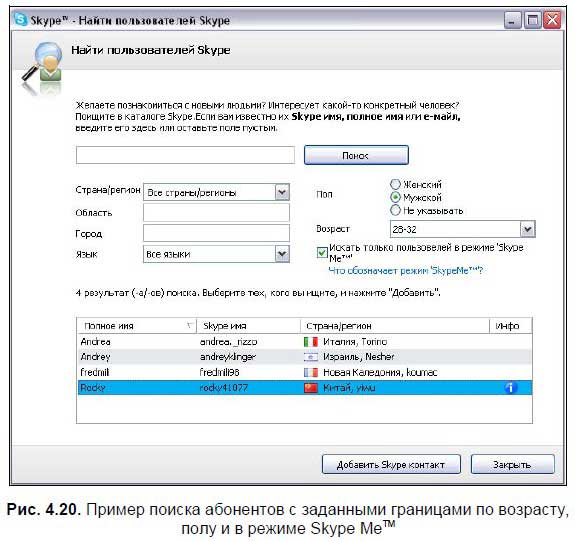
Task: Click Добавить Skype контакт button
Action: point(391,464)
